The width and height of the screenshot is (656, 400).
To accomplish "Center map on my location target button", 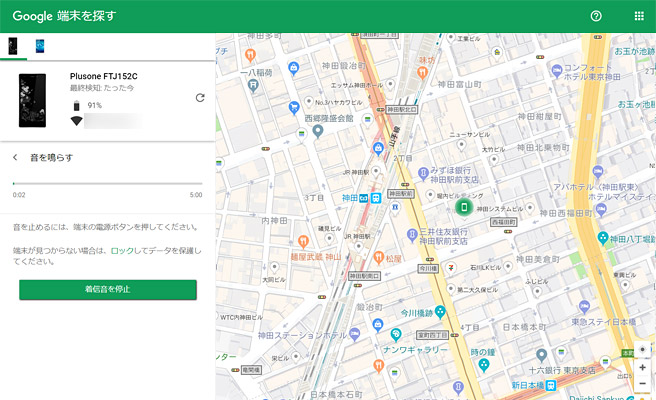I will click(642, 349).
